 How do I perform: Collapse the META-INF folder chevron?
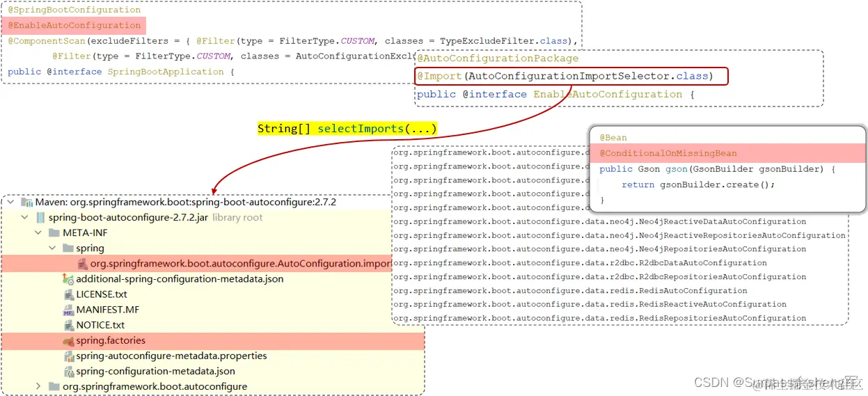[x=39, y=232]
